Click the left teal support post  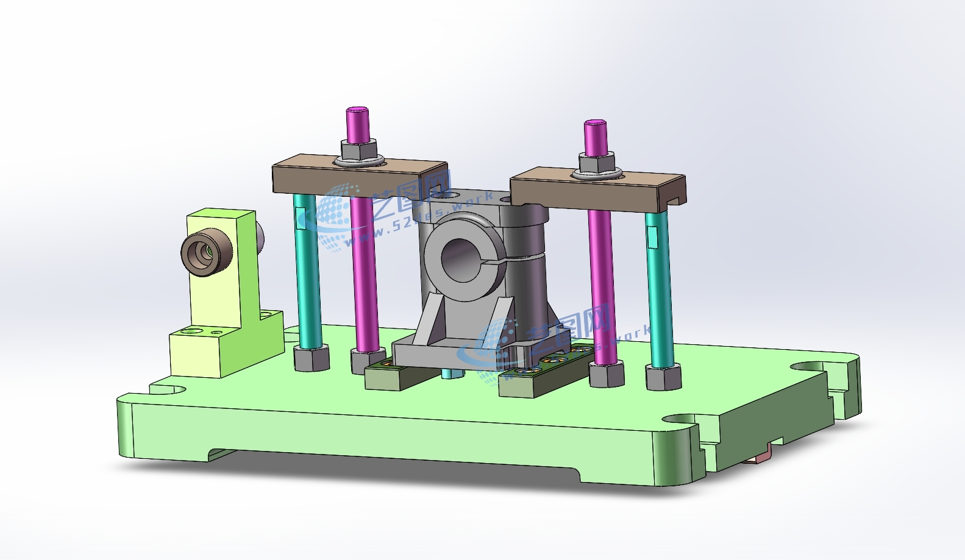click(308, 270)
